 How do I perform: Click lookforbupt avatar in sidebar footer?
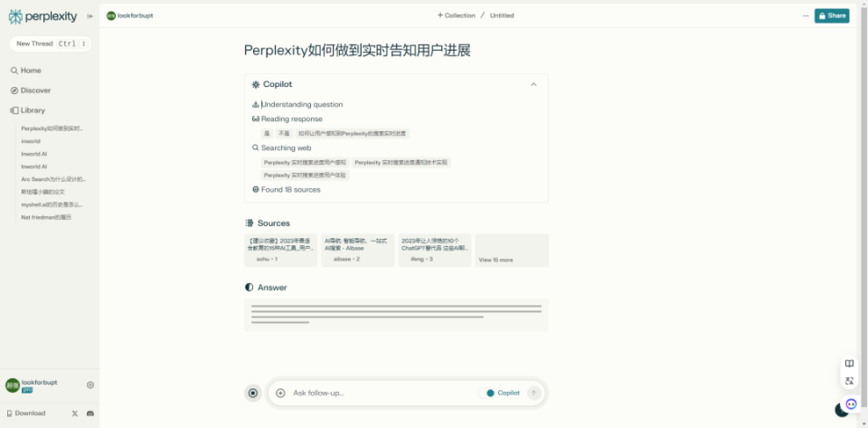tap(12, 385)
